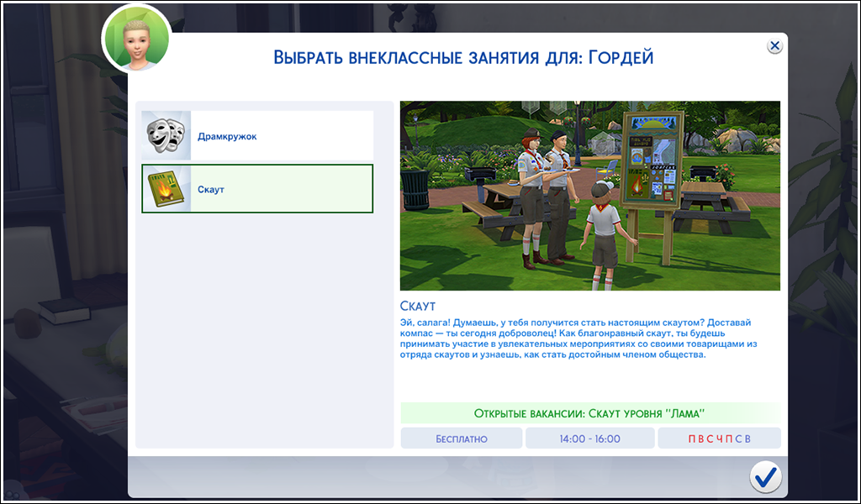Click the 14:00 - 16:00 schedule time
Screen dimensions: 861x504
tap(589, 438)
